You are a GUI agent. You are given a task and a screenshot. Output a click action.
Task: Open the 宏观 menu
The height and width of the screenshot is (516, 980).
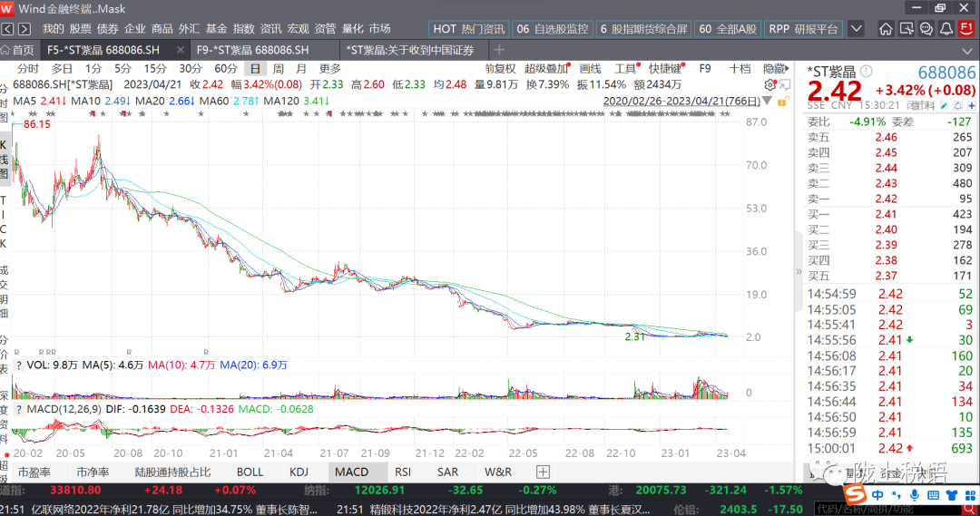(299, 29)
